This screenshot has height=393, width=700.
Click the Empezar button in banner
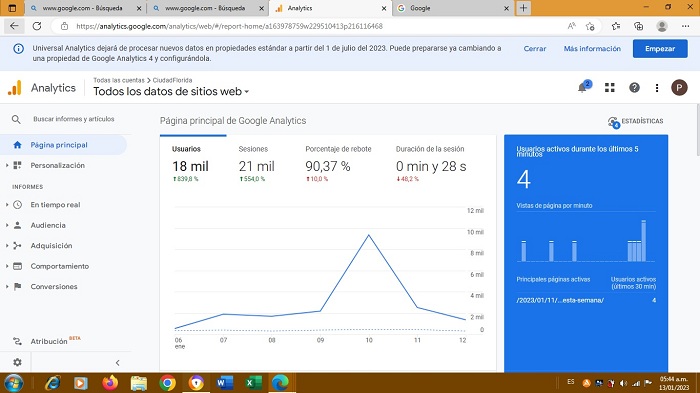tap(660, 49)
